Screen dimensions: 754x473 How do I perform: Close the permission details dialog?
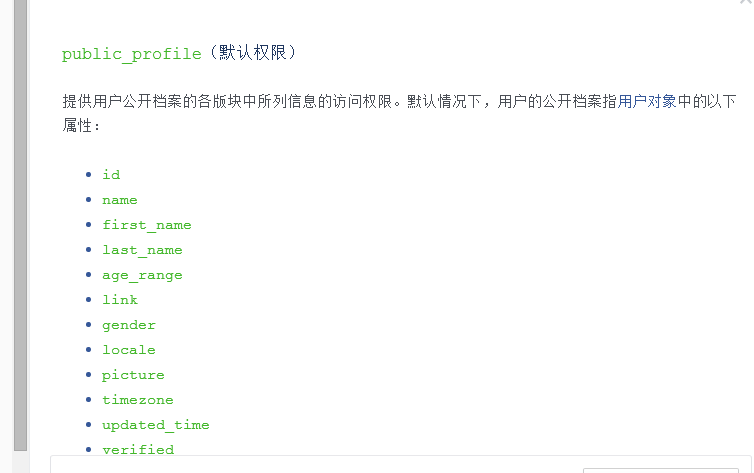pos(747,1)
